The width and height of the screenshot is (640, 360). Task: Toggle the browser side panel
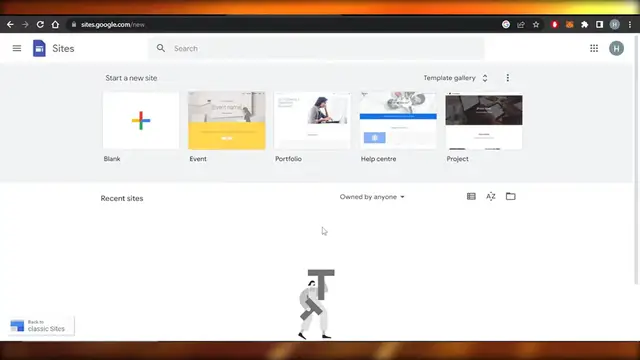599,24
